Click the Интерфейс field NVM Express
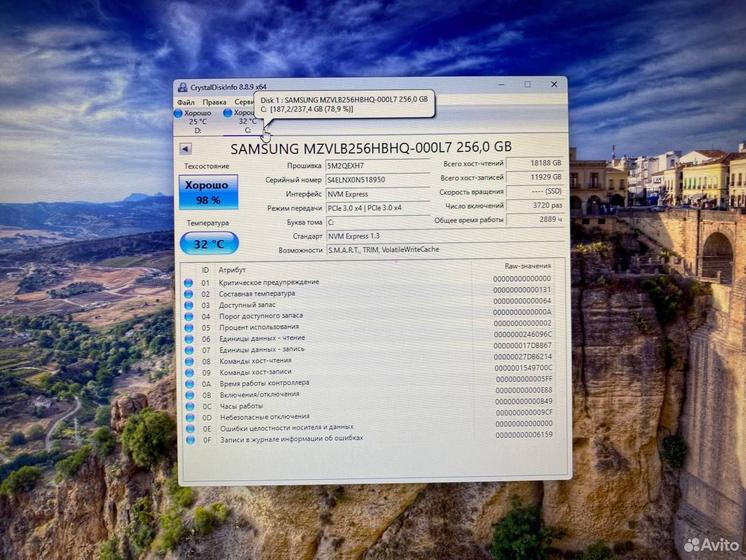The image size is (746, 560). click(378, 194)
